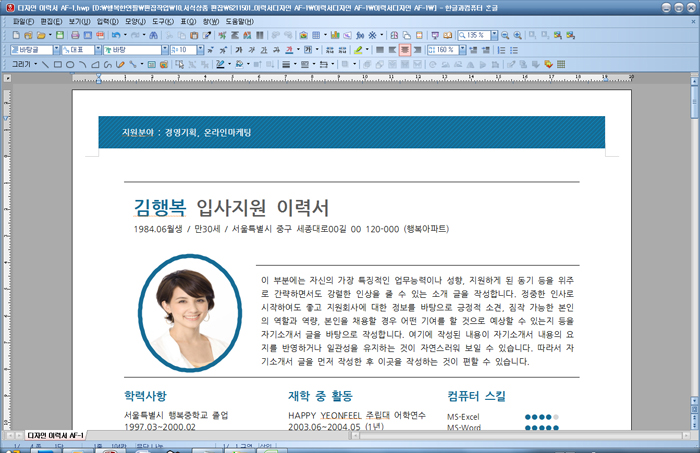Zoom out with the minus magnifier icon
Viewport: 700px width, 453px height.
click(505, 35)
